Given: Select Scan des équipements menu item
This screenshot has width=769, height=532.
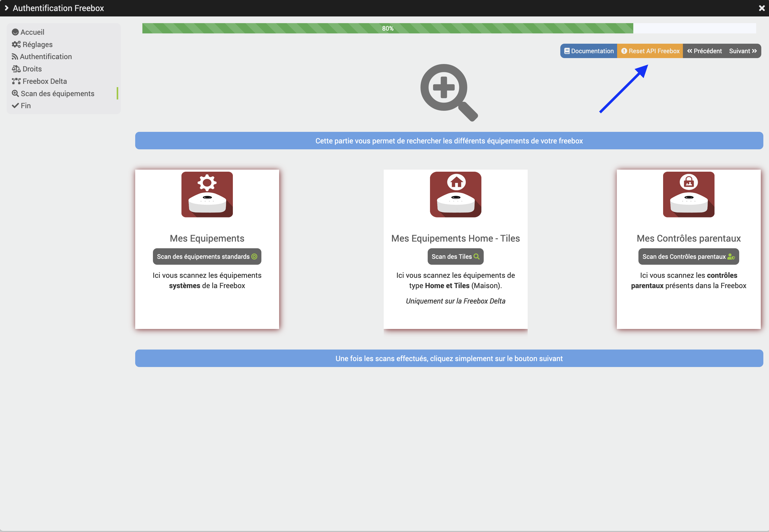Looking at the screenshot, I should point(57,93).
